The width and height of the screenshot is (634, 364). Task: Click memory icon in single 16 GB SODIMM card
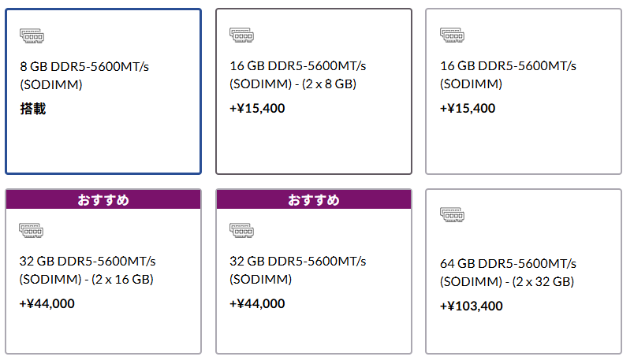(x=452, y=35)
